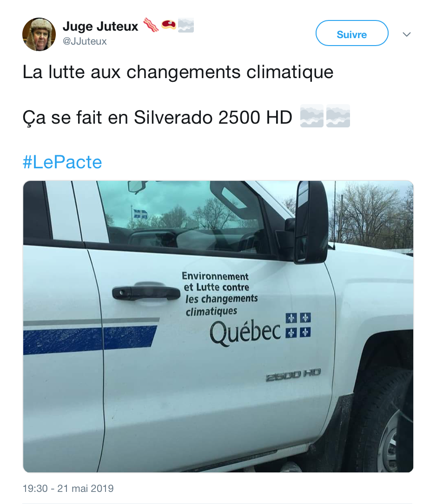Click the first fog emoji after 2500 HD

[x=312, y=116]
